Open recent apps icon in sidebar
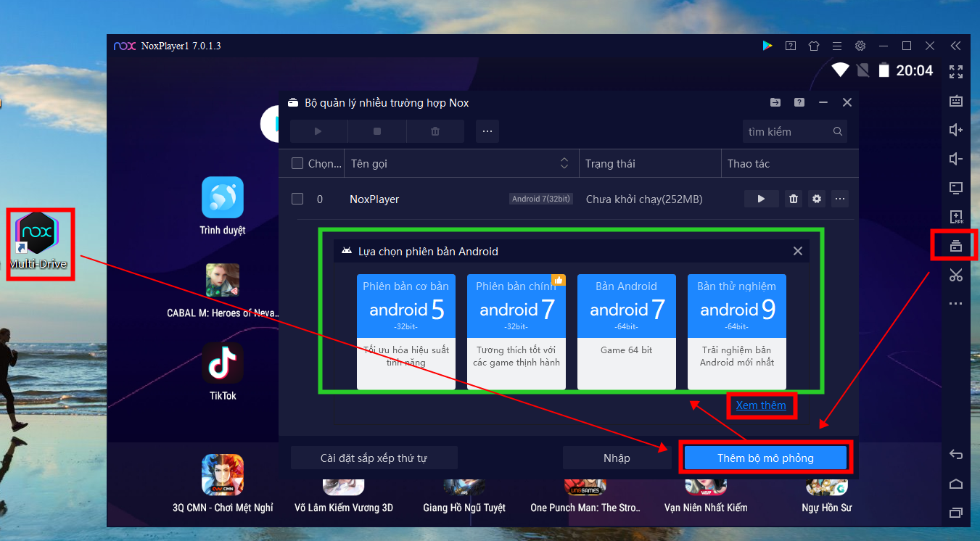 click(x=956, y=513)
